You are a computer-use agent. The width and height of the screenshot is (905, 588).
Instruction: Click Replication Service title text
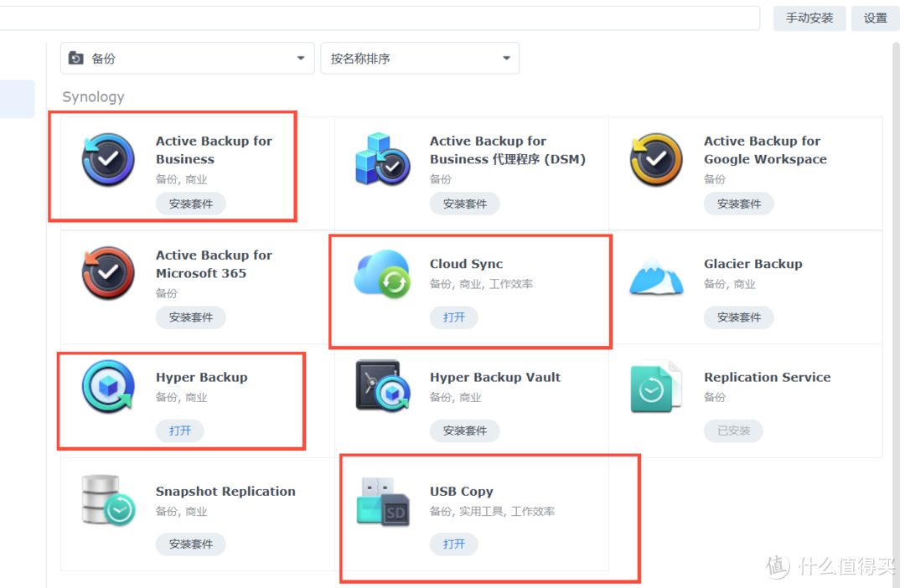(x=767, y=378)
